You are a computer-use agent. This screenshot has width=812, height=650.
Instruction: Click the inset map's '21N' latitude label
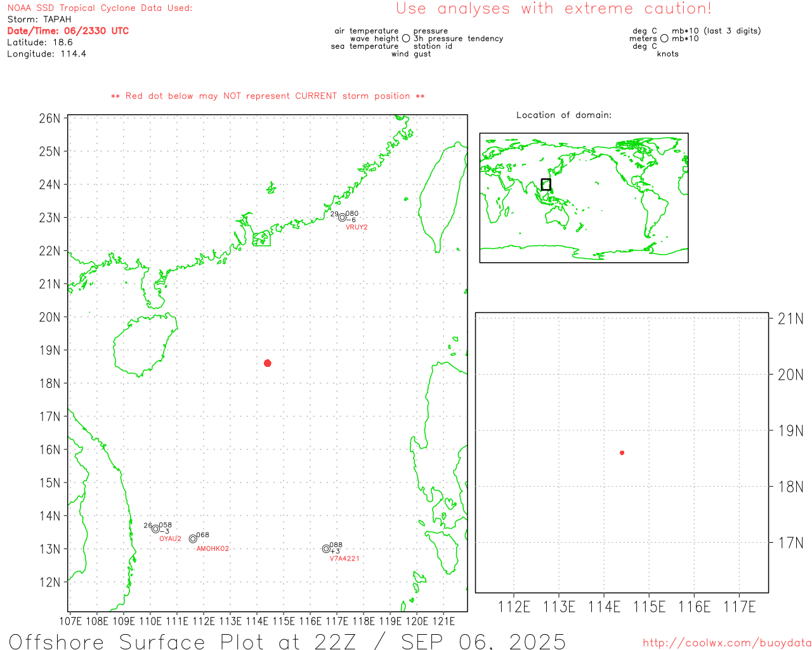tap(790, 319)
